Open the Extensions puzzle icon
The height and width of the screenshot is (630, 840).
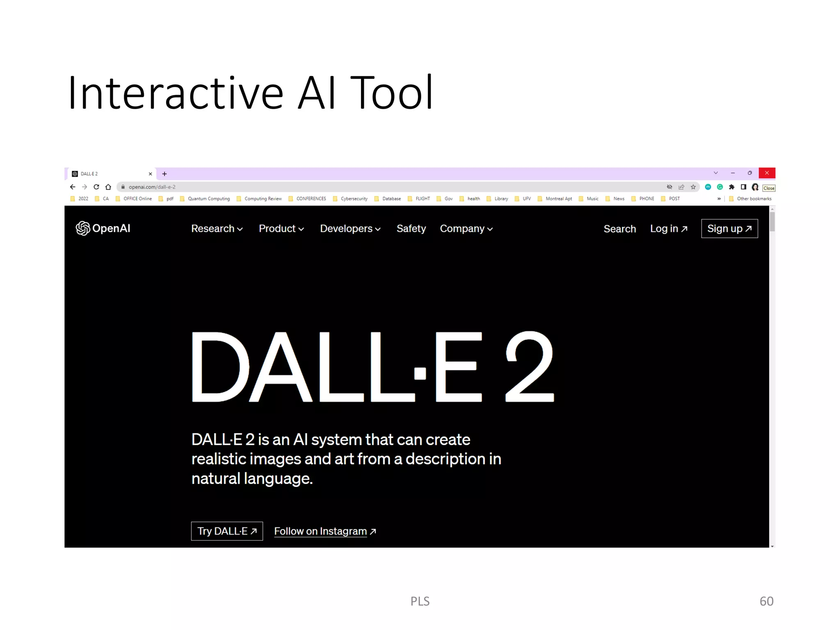[732, 187]
